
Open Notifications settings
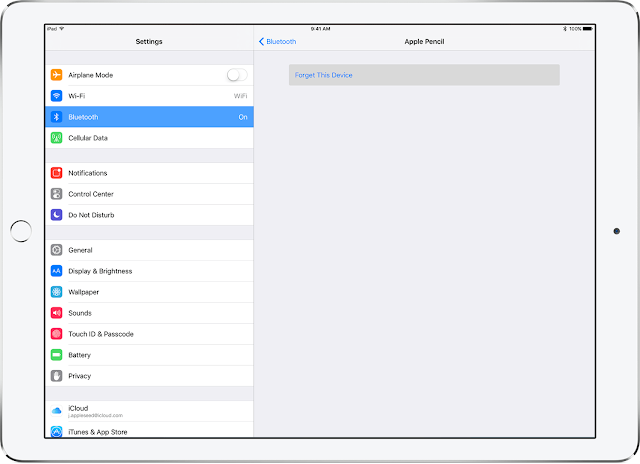pos(149,173)
